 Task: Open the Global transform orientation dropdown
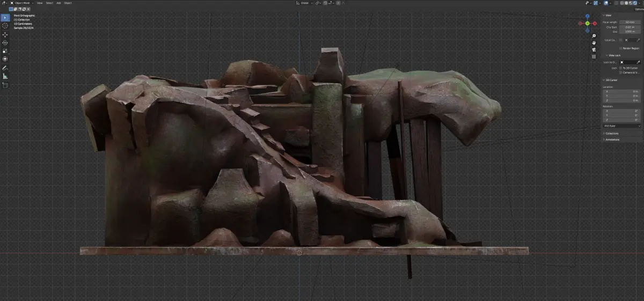(x=304, y=3)
